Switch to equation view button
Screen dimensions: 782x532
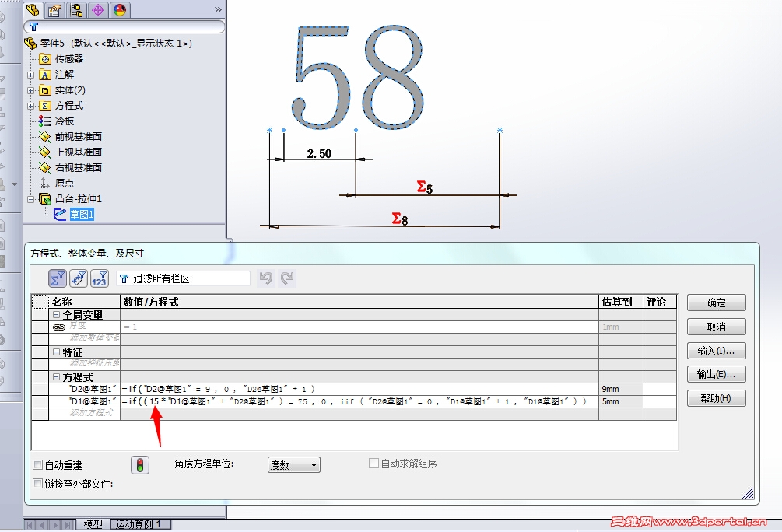pos(58,278)
